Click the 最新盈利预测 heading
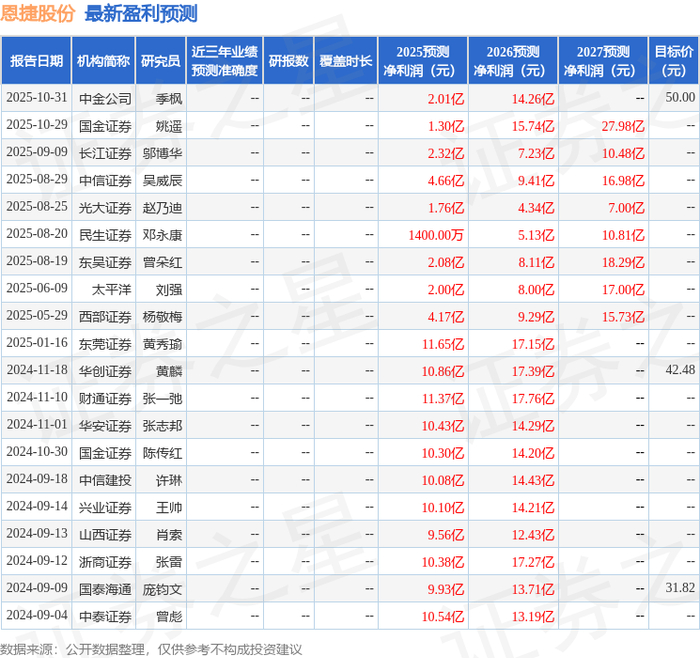 pyautogui.click(x=141, y=14)
